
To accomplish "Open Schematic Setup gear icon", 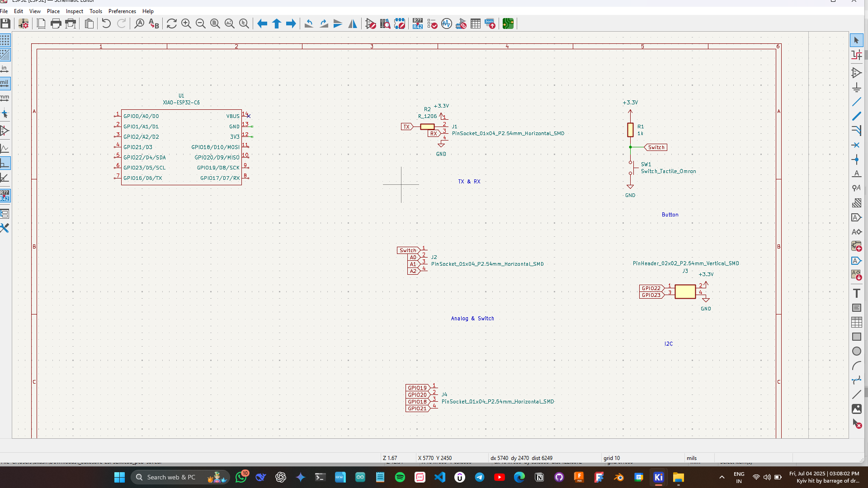I will click(24, 23).
